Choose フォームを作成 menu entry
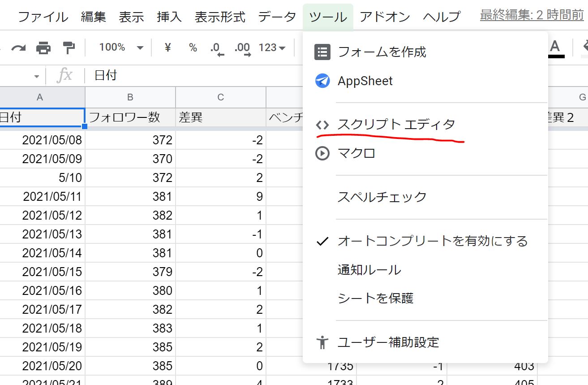The image size is (588, 385). point(382,52)
